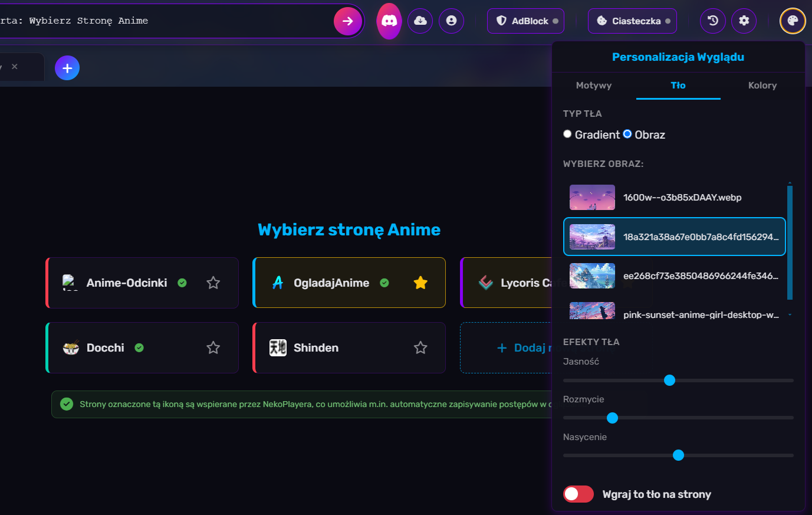Select the 18a321a38a67e0bb background thumbnail
Image resolution: width=812 pixels, height=515 pixels.
[592, 237]
